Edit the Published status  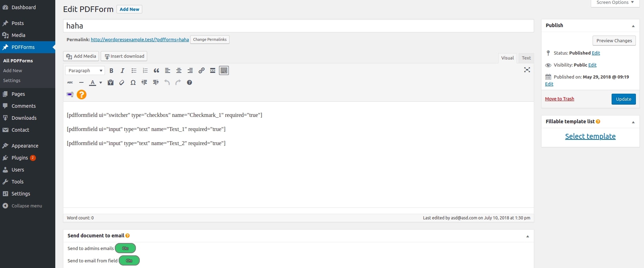coord(596,53)
